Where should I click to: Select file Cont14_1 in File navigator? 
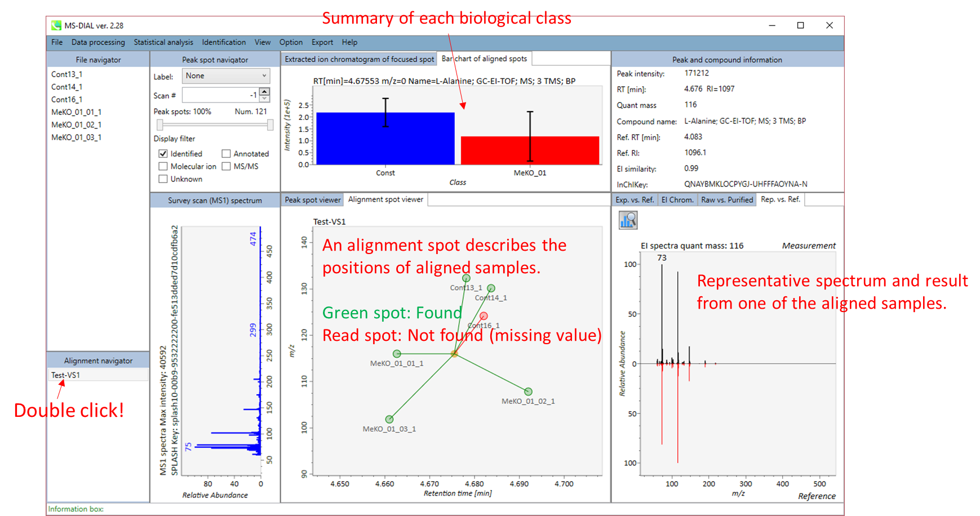(x=66, y=87)
